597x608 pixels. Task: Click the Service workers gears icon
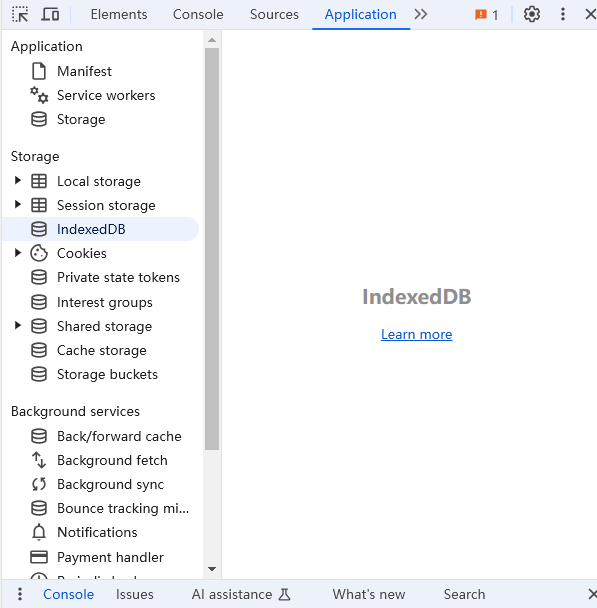[39, 95]
